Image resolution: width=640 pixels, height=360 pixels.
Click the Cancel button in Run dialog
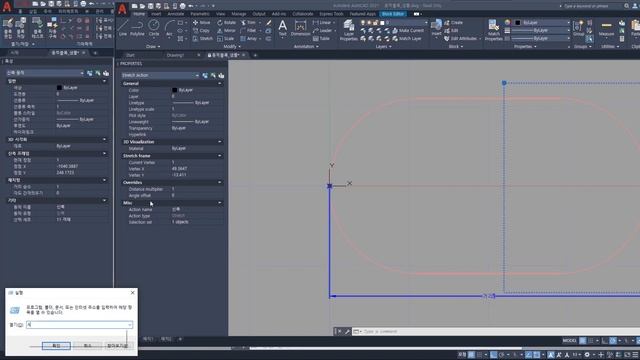pyautogui.click(x=87, y=346)
